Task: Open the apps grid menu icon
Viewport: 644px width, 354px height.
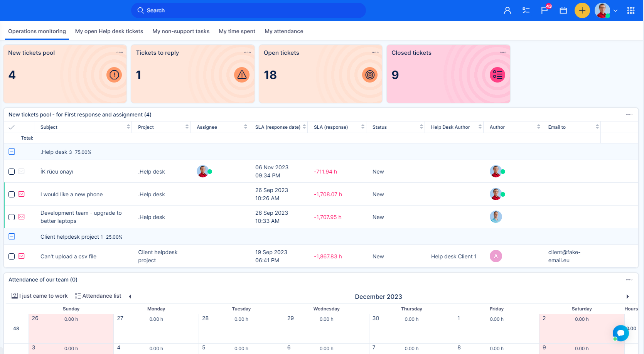Action: [631, 10]
